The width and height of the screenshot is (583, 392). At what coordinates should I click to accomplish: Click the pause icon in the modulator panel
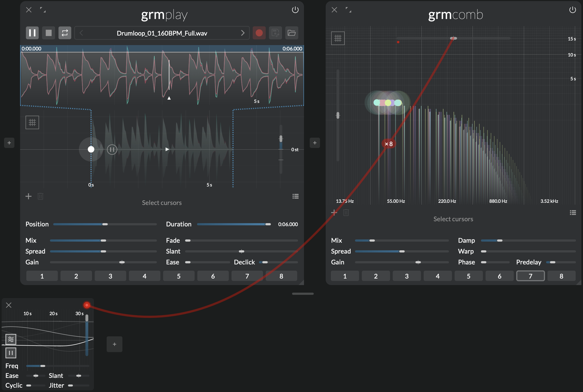pyautogui.click(x=11, y=353)
